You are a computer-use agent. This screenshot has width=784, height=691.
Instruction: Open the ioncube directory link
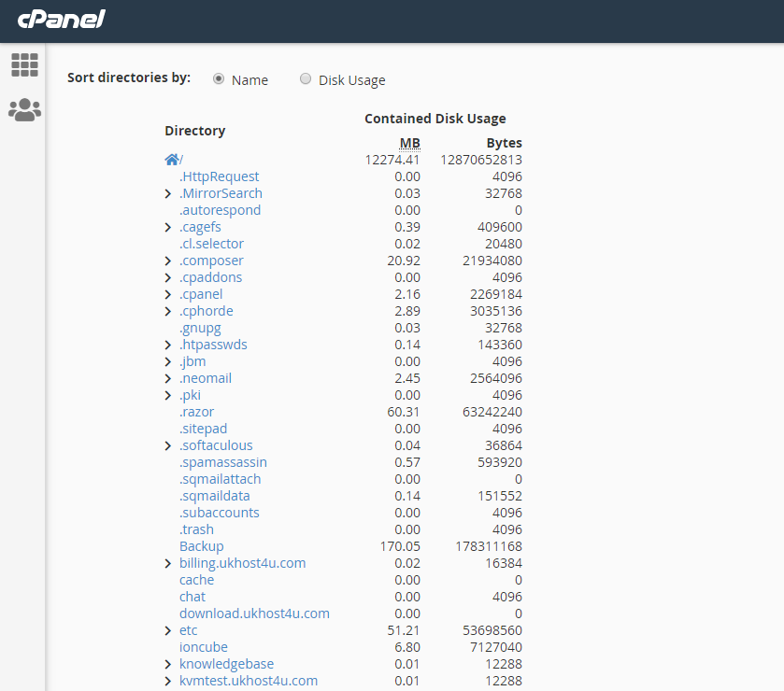pos(204,647)
